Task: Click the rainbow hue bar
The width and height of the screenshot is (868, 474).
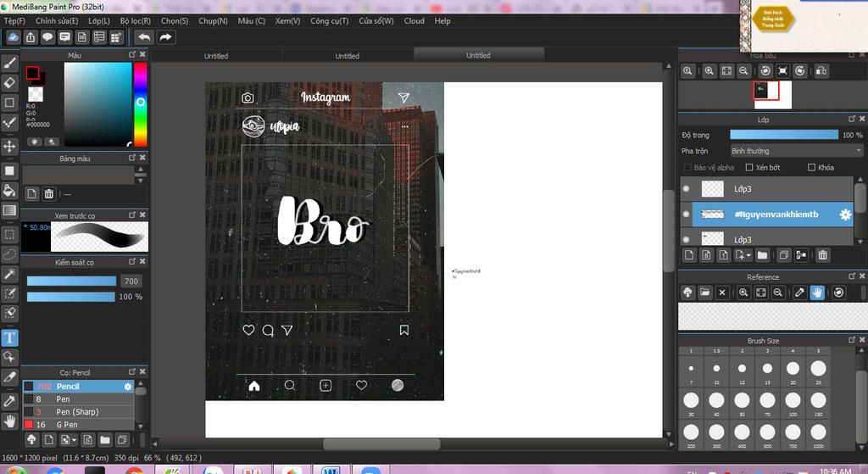Action: (141, 104)
